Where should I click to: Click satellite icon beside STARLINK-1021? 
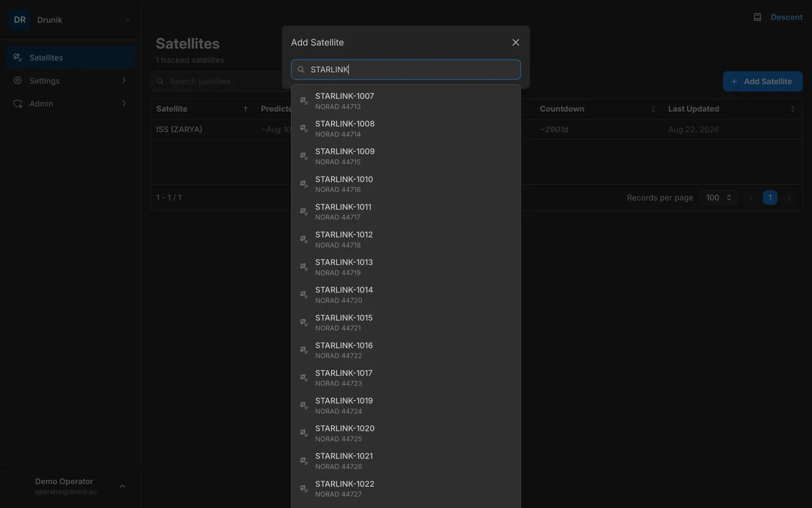304,461
